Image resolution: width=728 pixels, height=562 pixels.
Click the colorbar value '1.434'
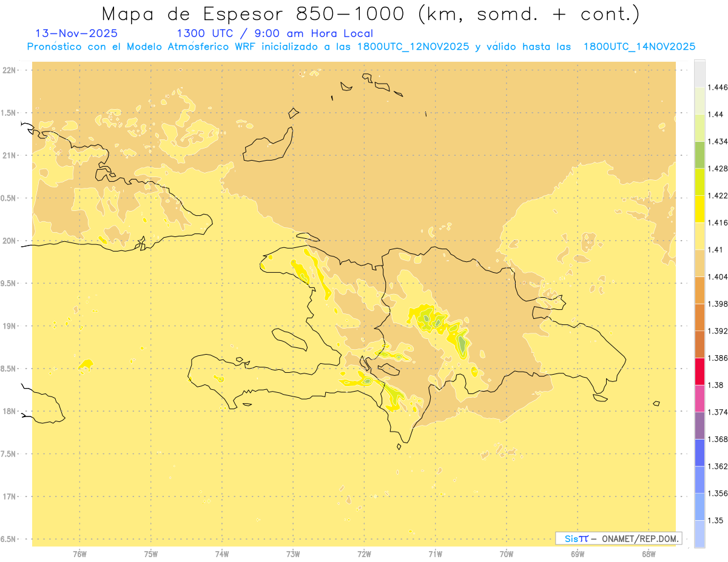tap(718, 141)
